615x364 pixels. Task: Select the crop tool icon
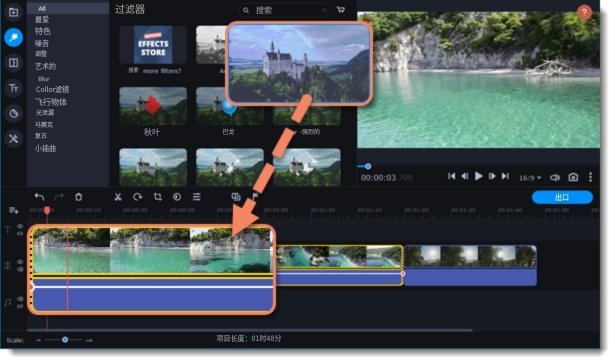click(x=158, y=197)
